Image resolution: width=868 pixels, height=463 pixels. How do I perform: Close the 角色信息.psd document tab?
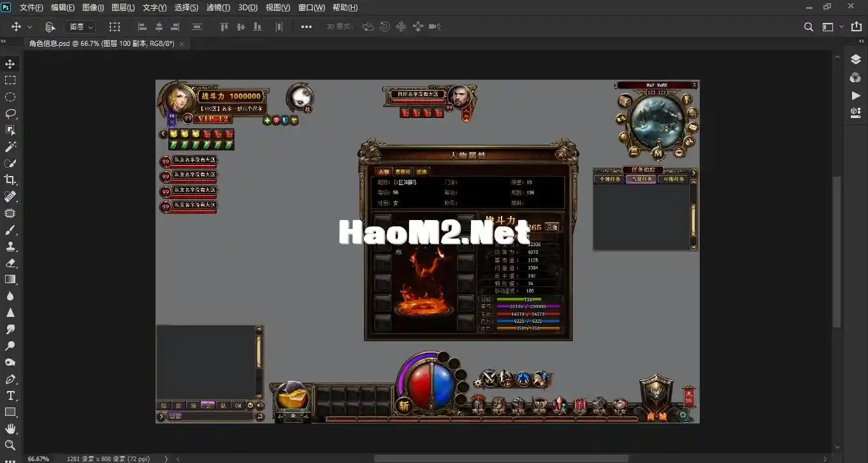click(182, 44)
